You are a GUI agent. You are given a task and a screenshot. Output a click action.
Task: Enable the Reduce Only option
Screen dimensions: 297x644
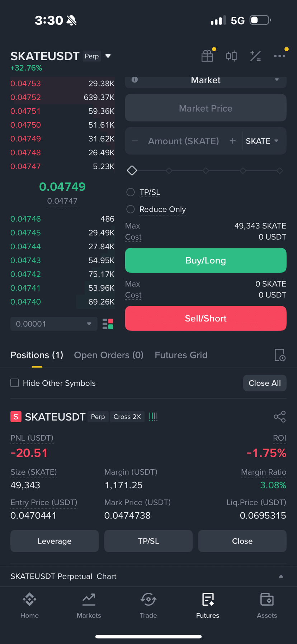pos(131,209)
